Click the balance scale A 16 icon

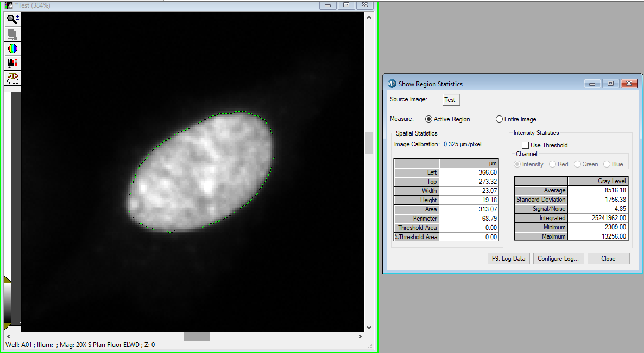pyautogui.click(x=12, y=78)
